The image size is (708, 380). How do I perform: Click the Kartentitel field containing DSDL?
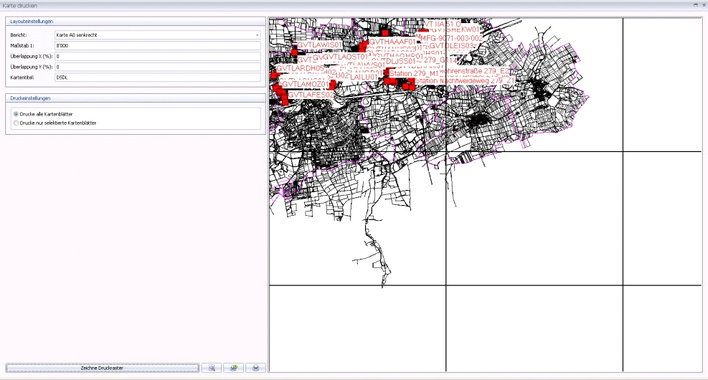158,78
